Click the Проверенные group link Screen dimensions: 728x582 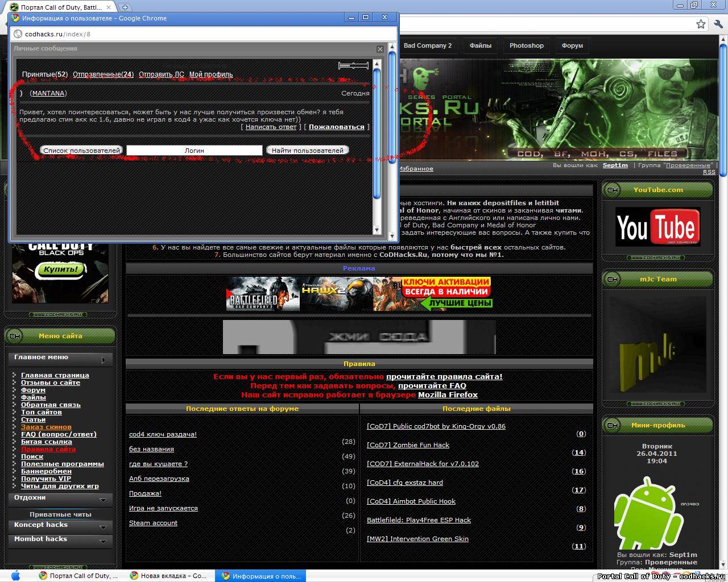689,165
